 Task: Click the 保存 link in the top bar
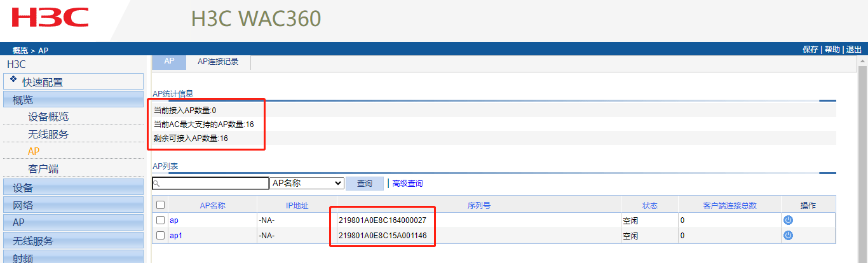(810, 50)
